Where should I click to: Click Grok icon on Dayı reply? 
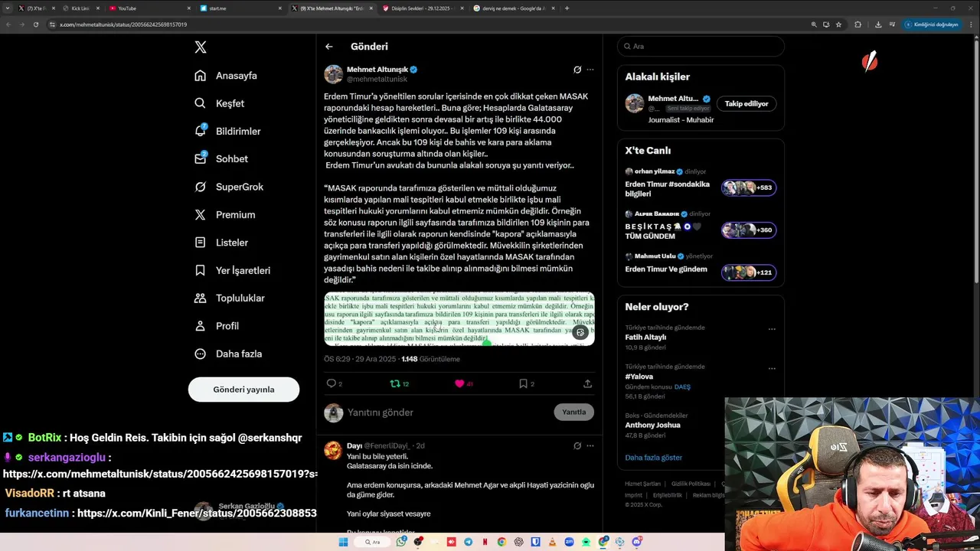pyautogui.click(x=577, y=445)
